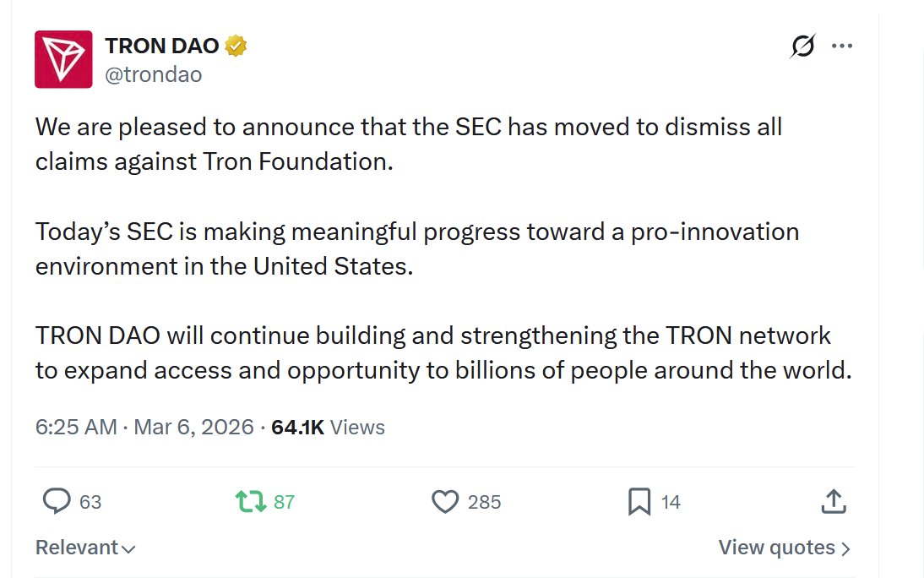Click the 6:25 AM Mar 6, 2026 timestamp

point(144,428)
